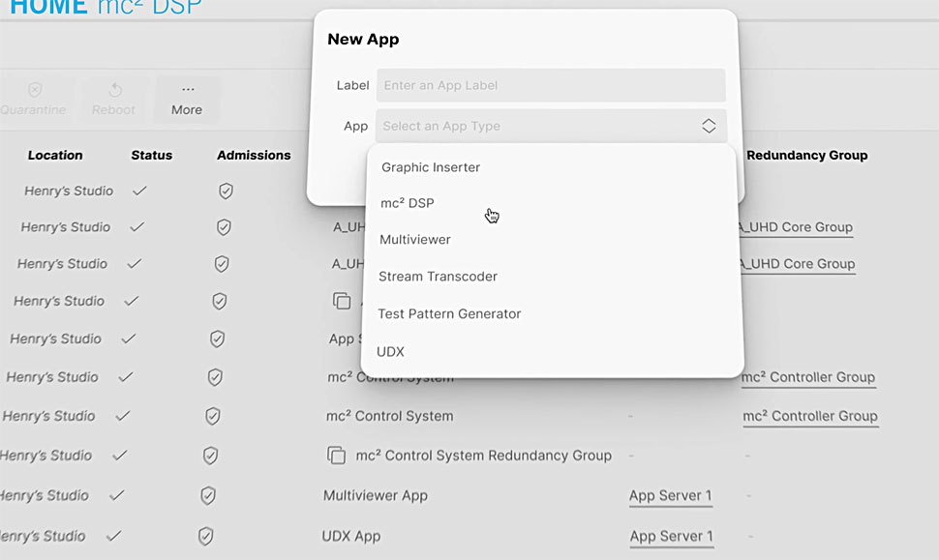
Task: Sort by the Status column header
Action: pyautogui.click(x=152, y=155)
